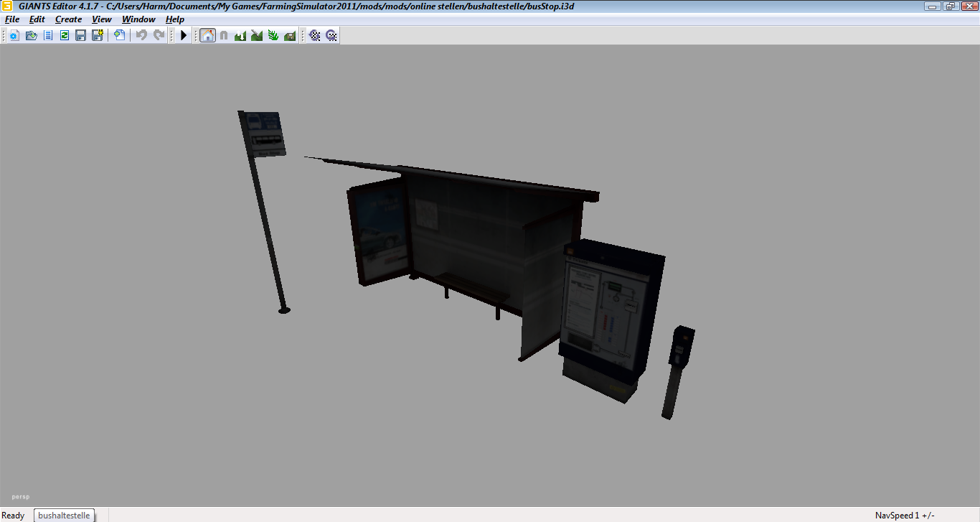Viewport: 980px width, 522px height.
Task: Open the Create menu
Action: (68, 19)
